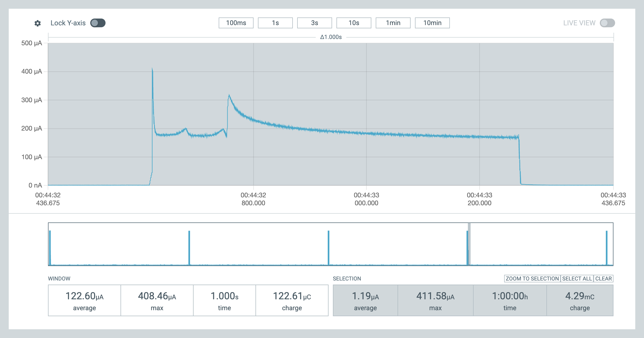The height and width of the screenshot is (338, 644).
Task: Set window duration to 100ms
Action: [236, 23]
